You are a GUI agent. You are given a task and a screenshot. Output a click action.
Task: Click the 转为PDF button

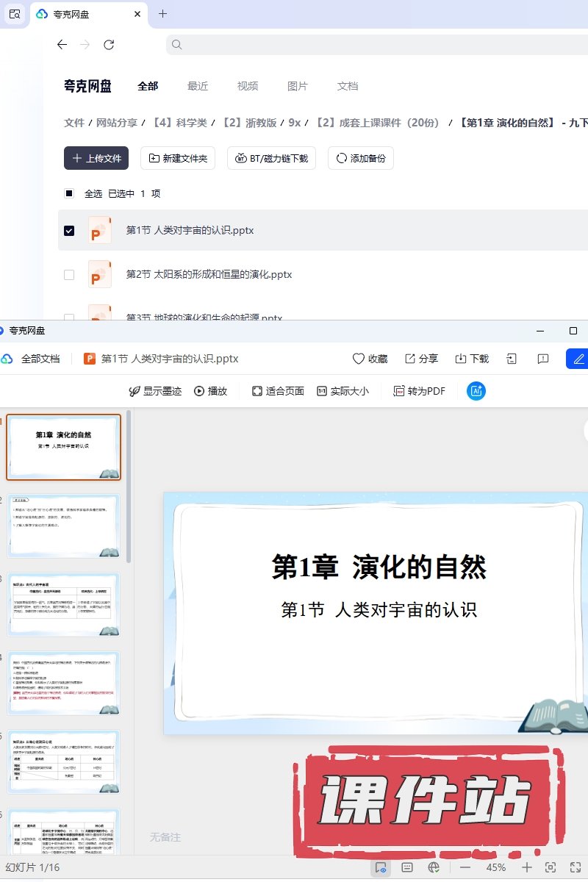419,391
